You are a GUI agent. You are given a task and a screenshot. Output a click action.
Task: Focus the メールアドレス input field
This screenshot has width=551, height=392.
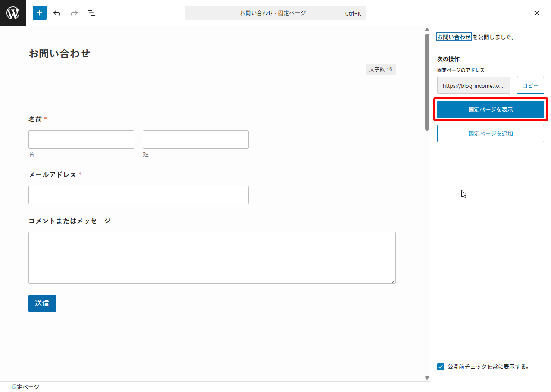coord(138,195)
